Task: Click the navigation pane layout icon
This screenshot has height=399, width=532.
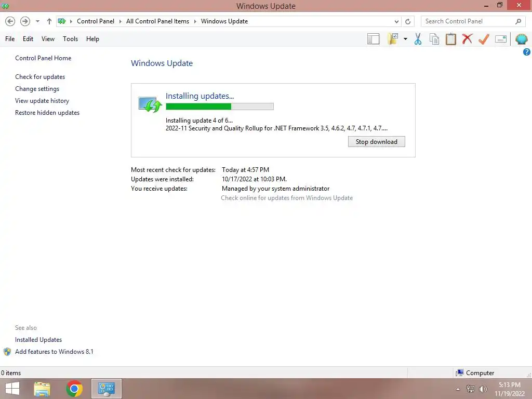Action: click(373, 39)
